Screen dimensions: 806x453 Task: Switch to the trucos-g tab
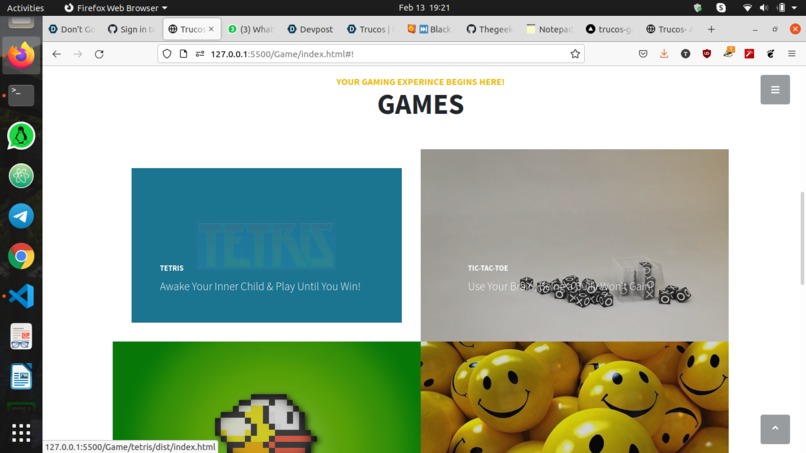pos(609,29)
